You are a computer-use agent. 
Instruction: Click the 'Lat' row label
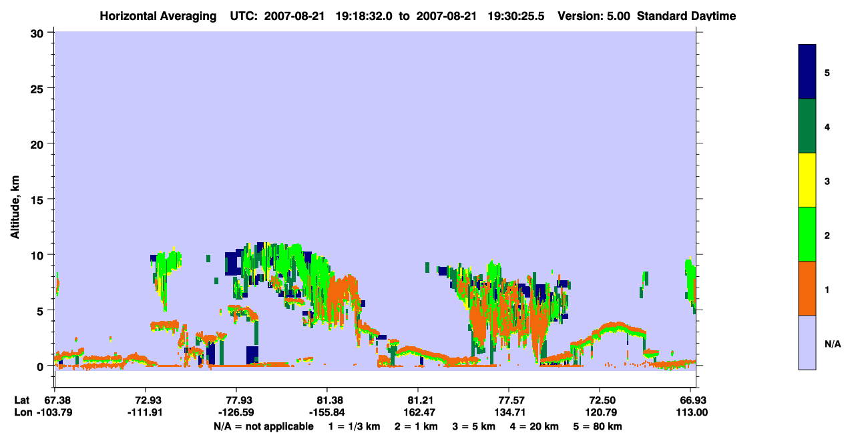[21, 400]
